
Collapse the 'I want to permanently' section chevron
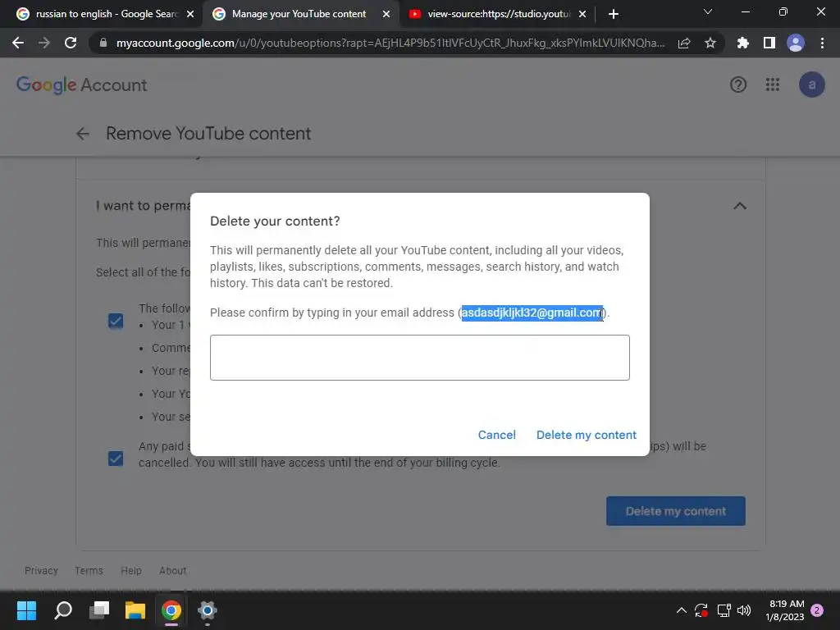(739, 206)
